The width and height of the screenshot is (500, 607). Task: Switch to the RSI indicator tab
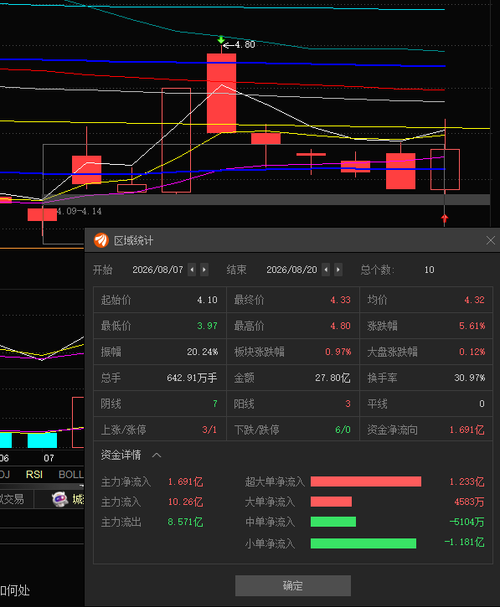pos(34,474)
